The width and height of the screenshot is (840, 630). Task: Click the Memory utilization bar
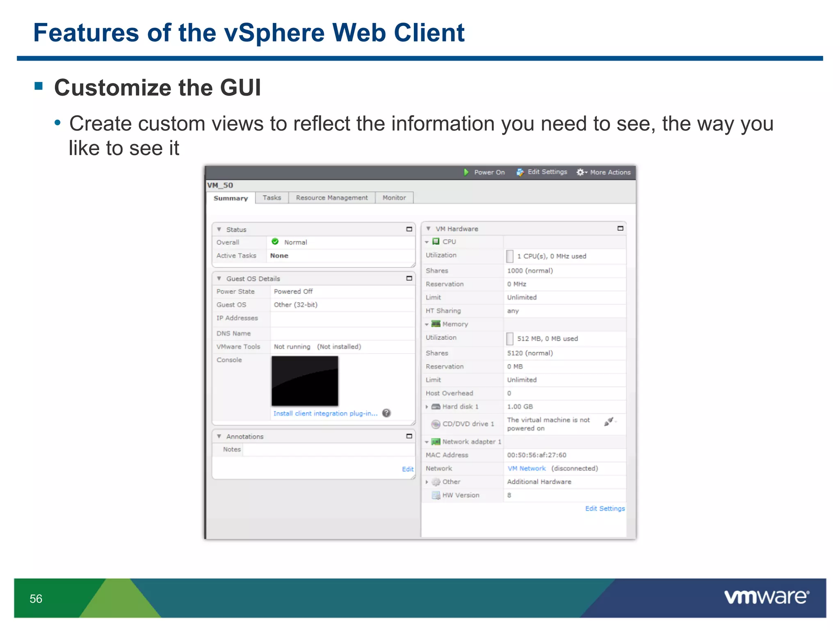click(510, 339)
